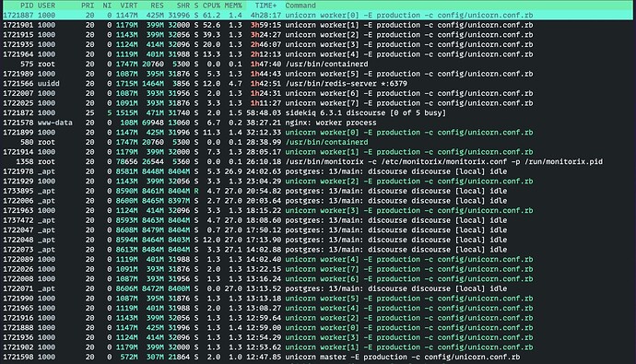This screenshot has width=636, height=364.
Task: Select thread row with time 32:12.33
Action: click(318, 133)
